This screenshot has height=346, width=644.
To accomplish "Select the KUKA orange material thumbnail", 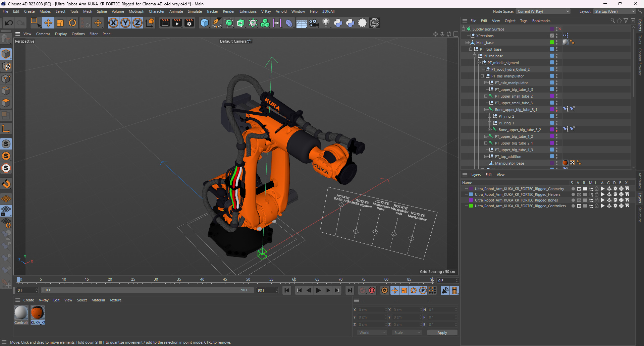I will click(38, 312).
